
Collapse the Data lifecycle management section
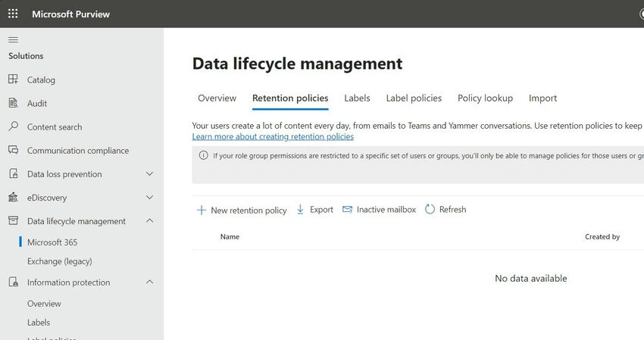(149, 221)
